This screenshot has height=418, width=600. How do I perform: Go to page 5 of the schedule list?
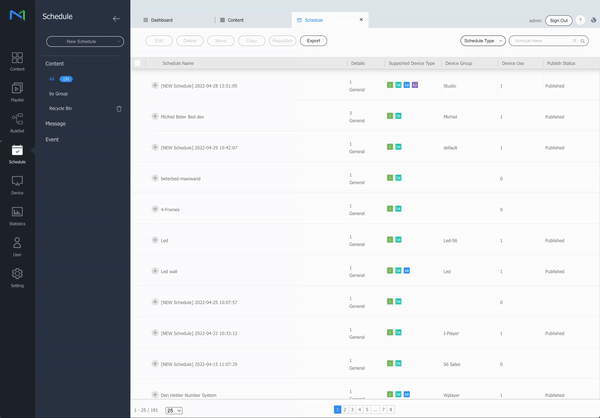pyautogui.click(x=367, y=410)
